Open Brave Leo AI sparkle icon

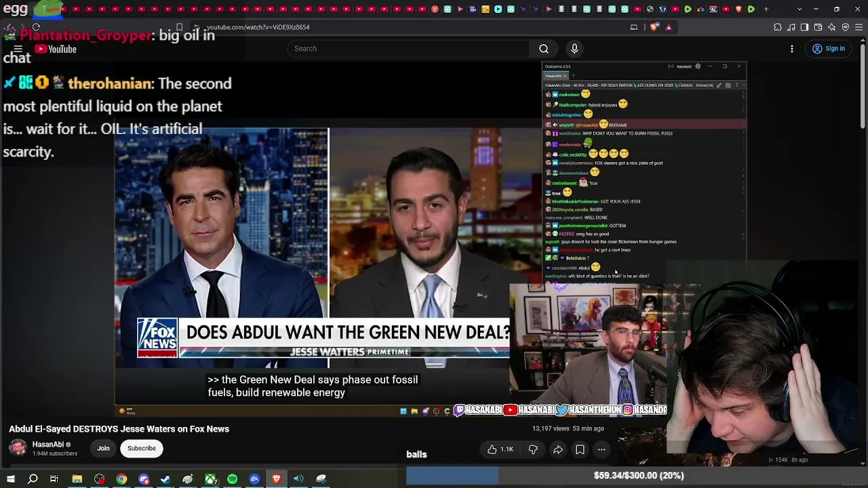click(x=831, y=27)
